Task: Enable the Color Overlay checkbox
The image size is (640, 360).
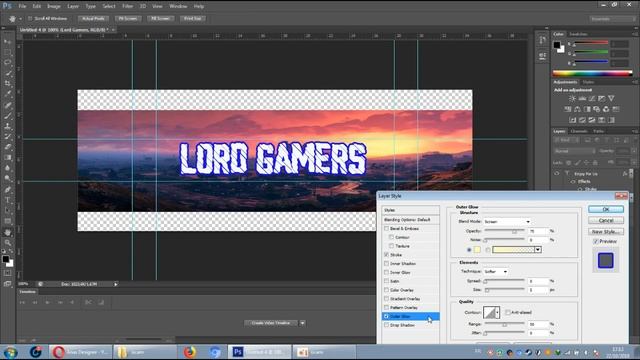Action: pos(386,290)
